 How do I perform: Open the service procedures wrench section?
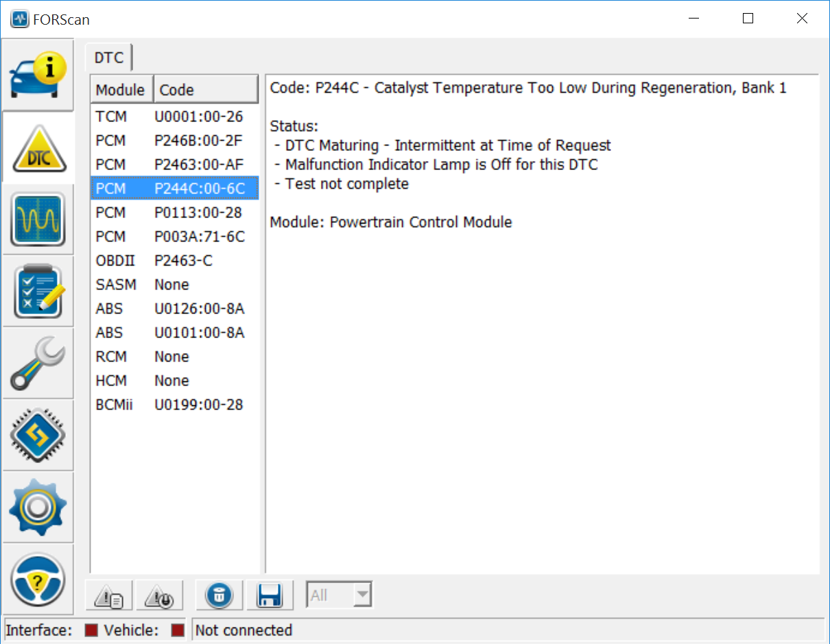tap(38, 363)
